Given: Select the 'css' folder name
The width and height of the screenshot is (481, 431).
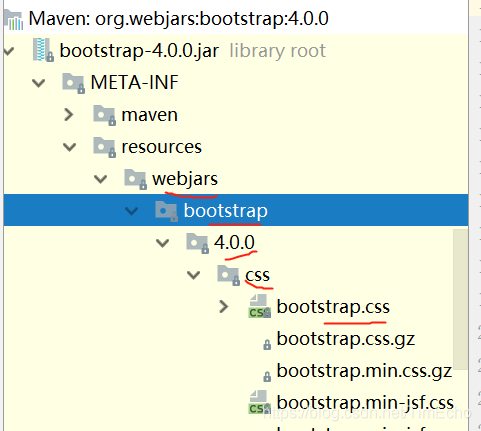Looking at the screenshot, I should [258, 276].
